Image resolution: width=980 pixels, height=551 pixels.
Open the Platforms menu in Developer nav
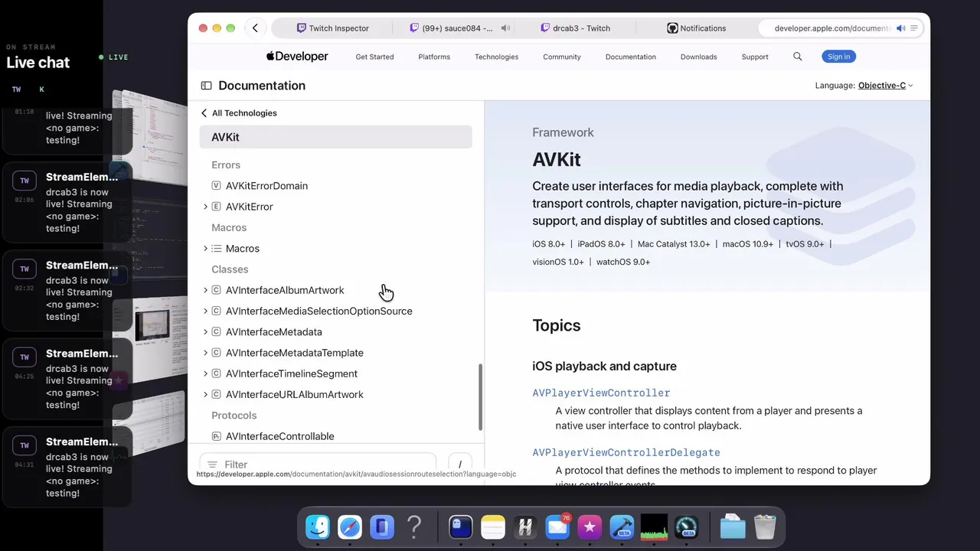point(434,57)
